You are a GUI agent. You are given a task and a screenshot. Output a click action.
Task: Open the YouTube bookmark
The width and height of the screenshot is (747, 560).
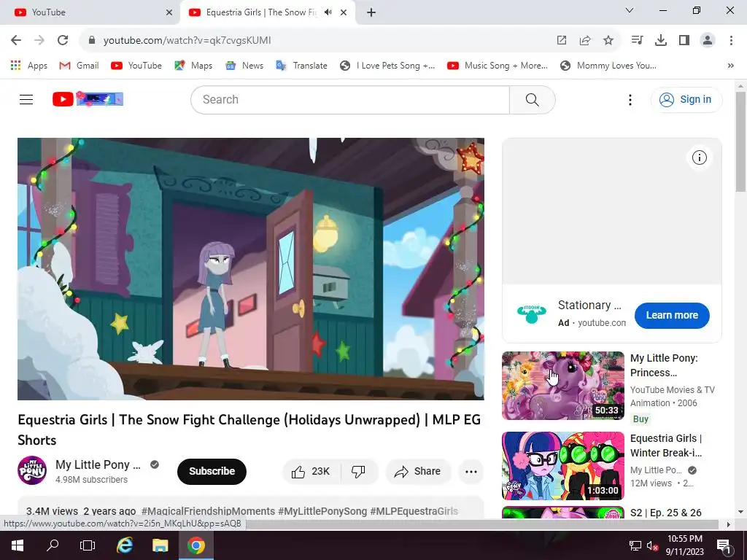136,66
